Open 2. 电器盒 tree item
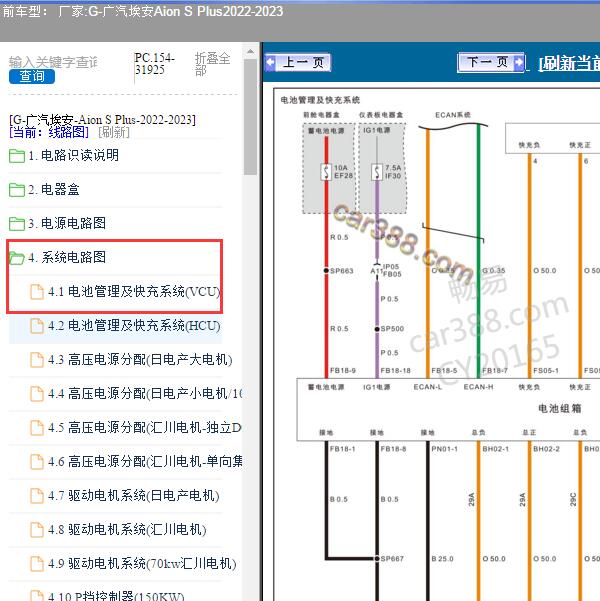The height and width of the screenshot is (601, 600). tap(54, 190)
